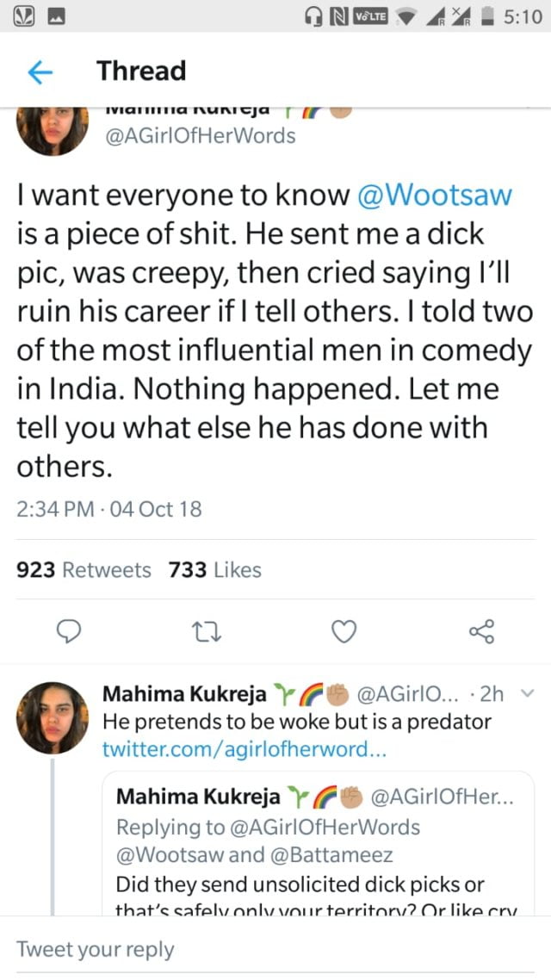The height and width of the screenshot is (980, 551).
Task: Open the @AGirlOfHerWords handle under the author name
Action: click(x=199, y=135)
